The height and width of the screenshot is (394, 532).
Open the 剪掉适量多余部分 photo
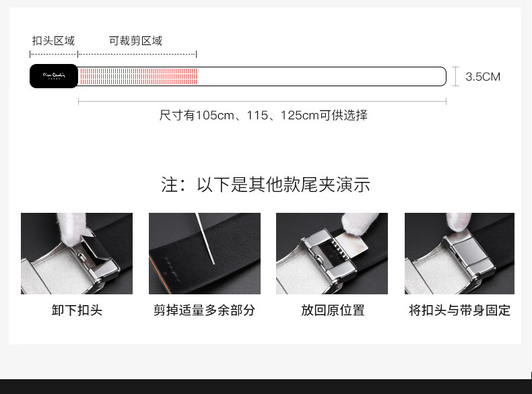205,253
